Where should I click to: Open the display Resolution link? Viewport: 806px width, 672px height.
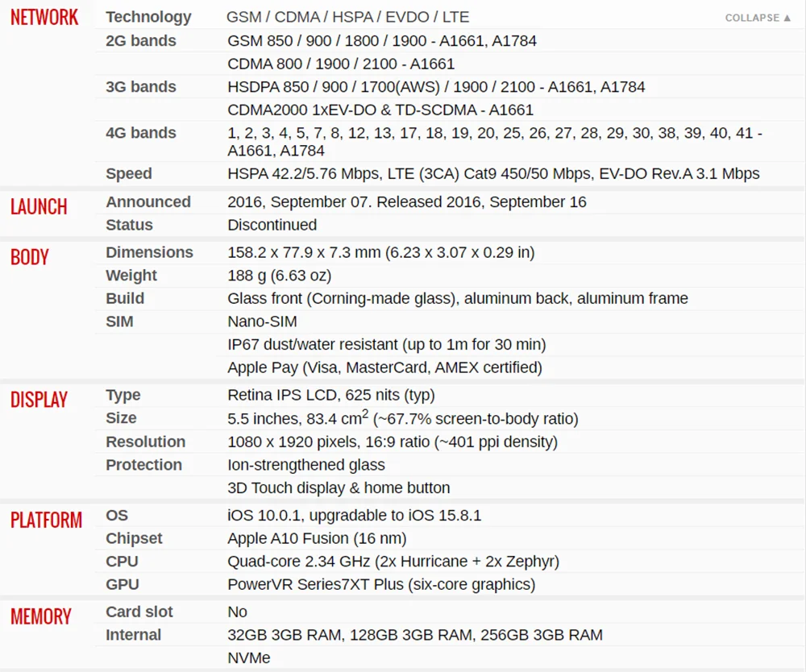point(145,442)
